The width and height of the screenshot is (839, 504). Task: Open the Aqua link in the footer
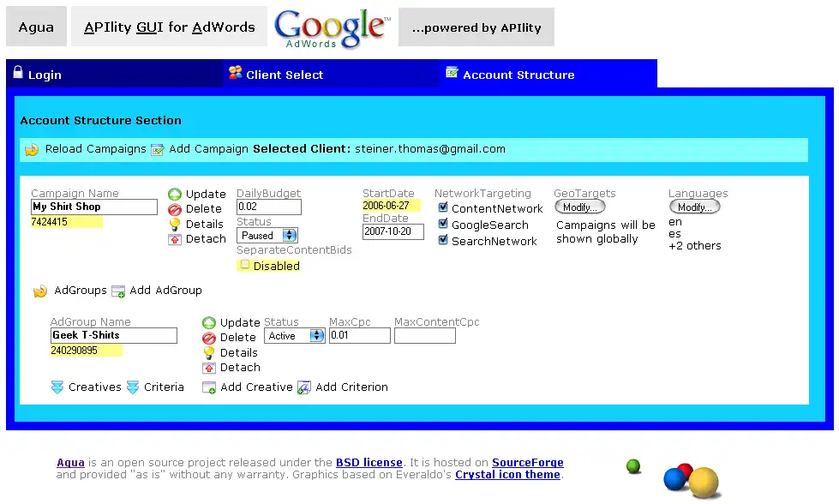coord(70,462)
